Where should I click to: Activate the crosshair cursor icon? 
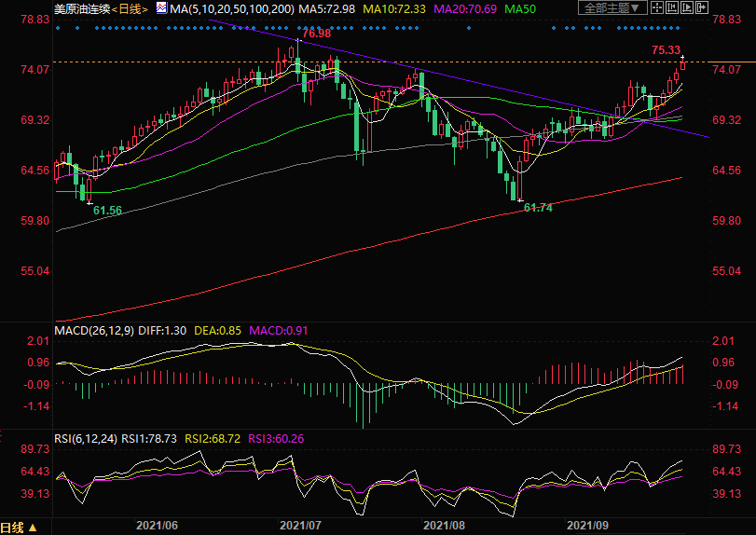[x=657, y=7]
